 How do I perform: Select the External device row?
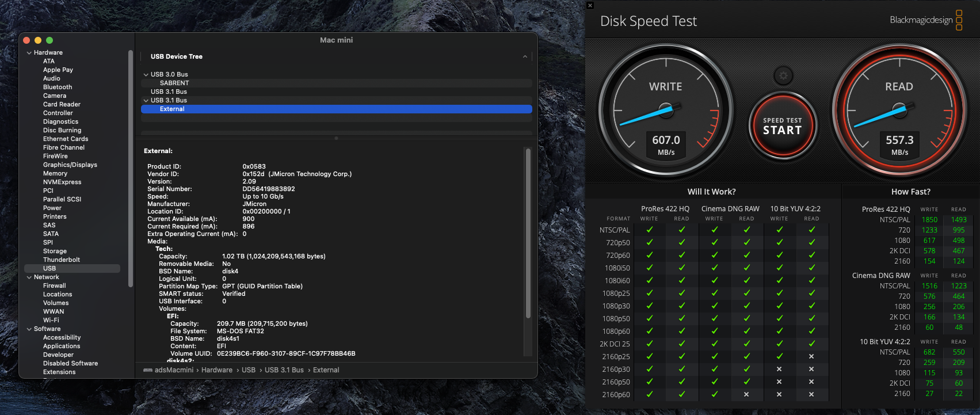point(336,109)
